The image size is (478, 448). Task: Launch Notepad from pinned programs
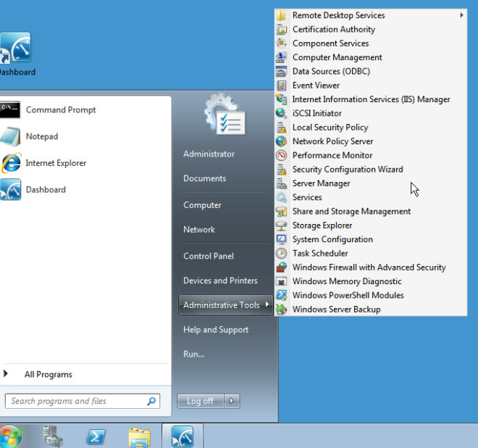pyautogui.click(x=41, y=136)
